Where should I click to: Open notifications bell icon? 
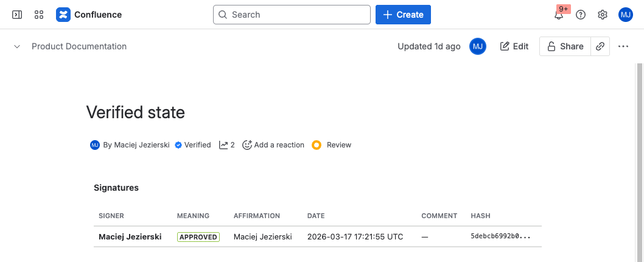pyautogui.click(x=559, y=15)
